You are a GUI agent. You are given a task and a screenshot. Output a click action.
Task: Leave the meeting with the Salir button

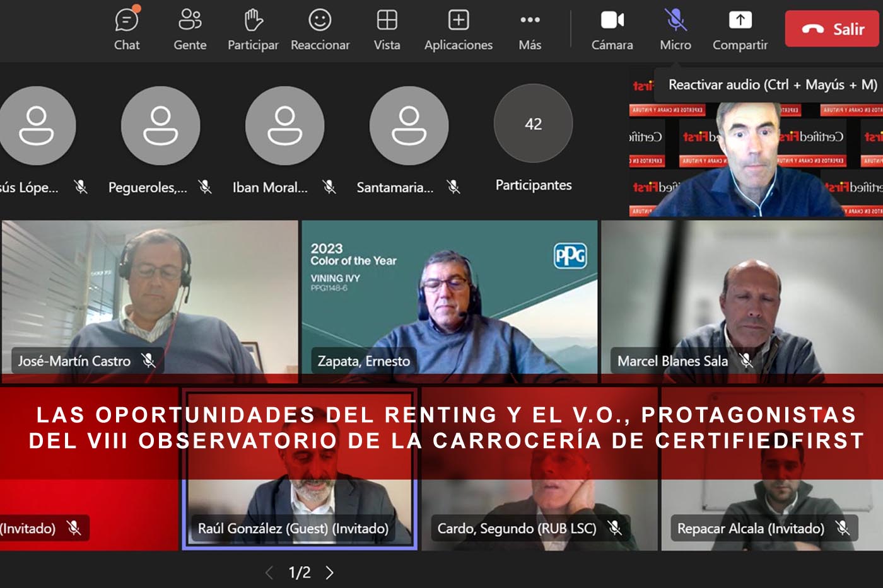[x=831, y=28]
